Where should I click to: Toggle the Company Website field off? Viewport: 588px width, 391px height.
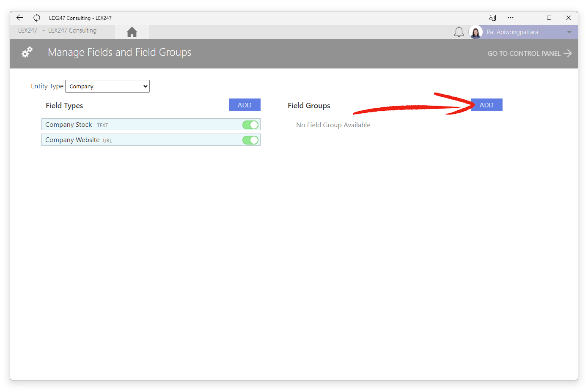[250, 140]
